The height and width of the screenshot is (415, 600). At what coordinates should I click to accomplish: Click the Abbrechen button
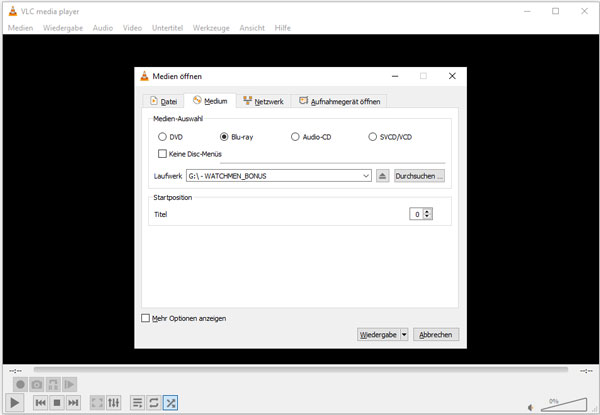[436, 335]
